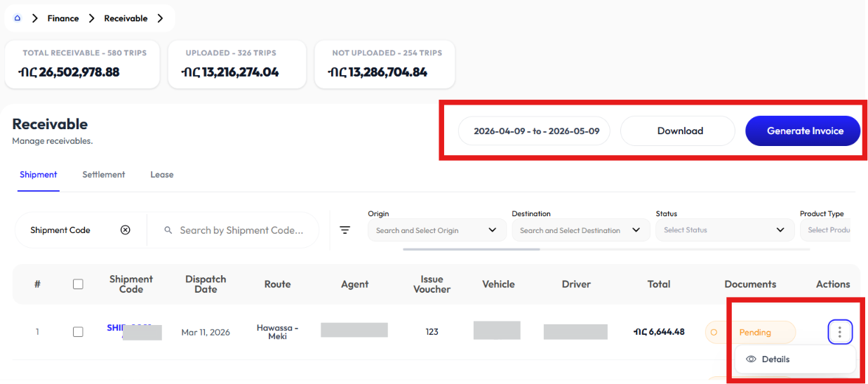Screen dimensions: 868x384
Task: Click the Agent column header
Action: pyautogui.click(x=354, y=284)
